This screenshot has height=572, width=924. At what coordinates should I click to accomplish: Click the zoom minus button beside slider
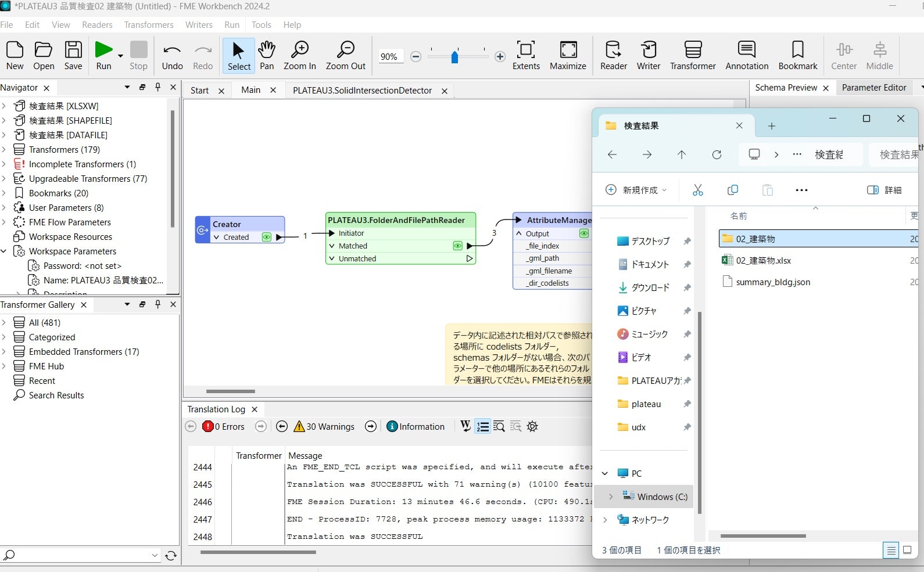[416, 56]
